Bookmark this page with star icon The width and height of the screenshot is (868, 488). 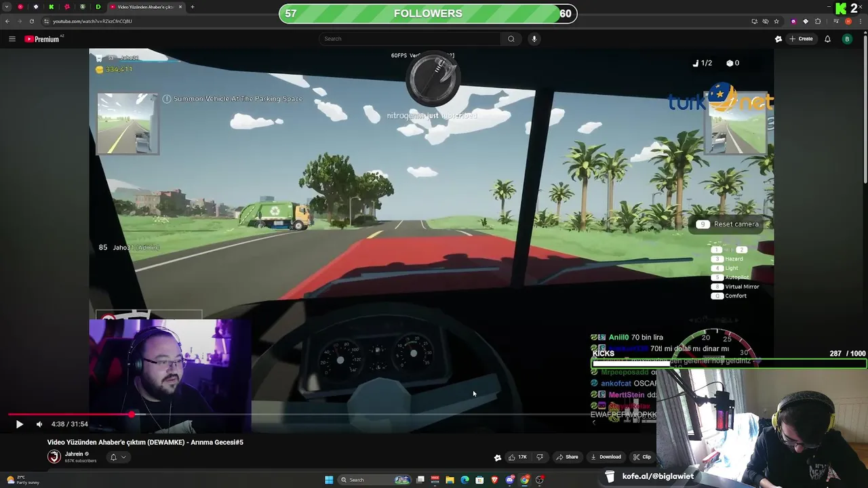click(776, 21)
